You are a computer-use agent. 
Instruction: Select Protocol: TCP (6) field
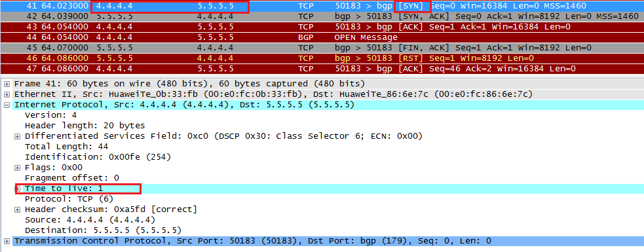[x=69, y=199]
